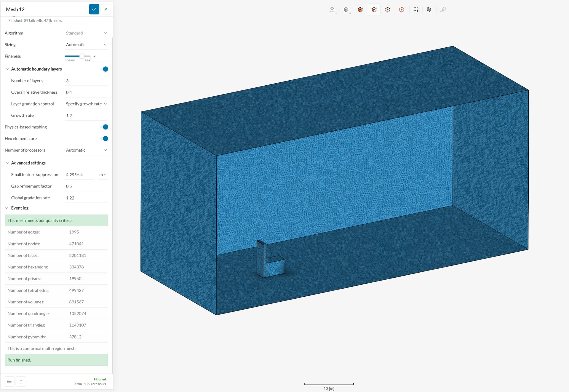
Task: Open the event log list icon bottom left
Action: tap(9, 381)
